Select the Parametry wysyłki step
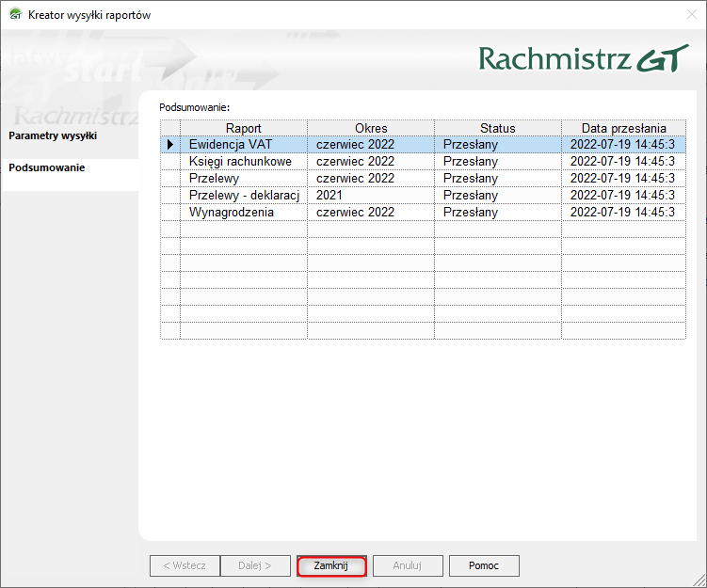This screenshot has height=588, width=707. (53, 135)
